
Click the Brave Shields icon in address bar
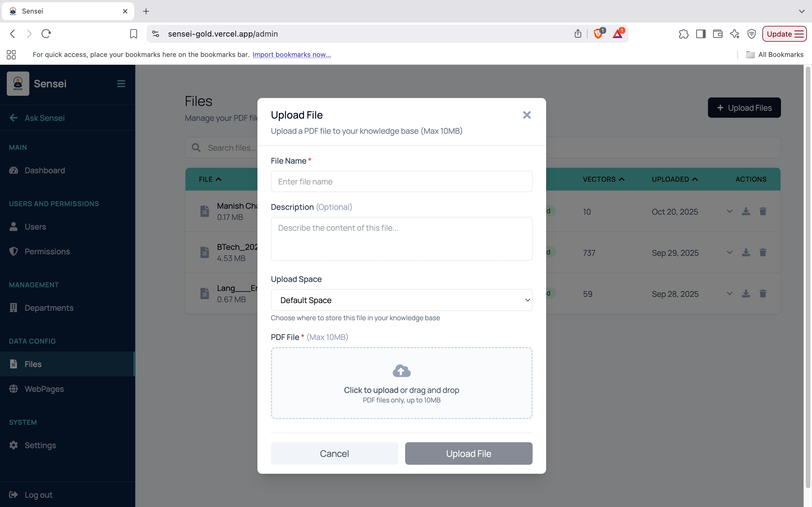[598, 34]
